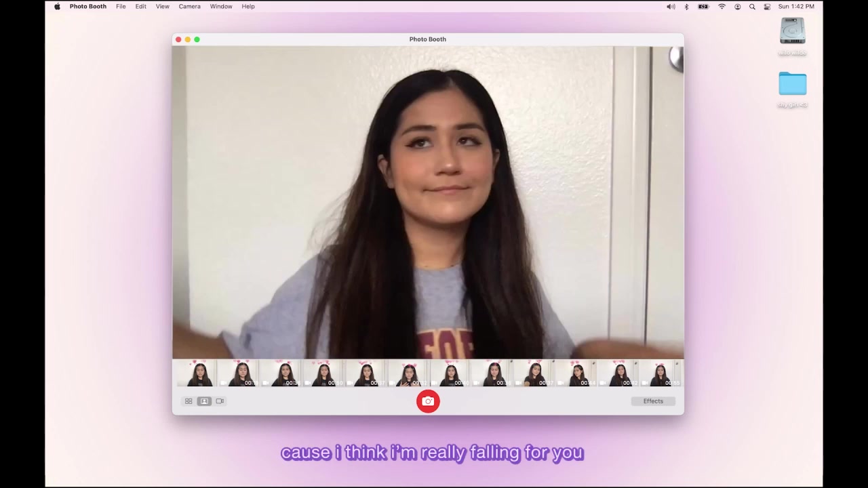The height and width of the screenshot is (488, 868).
Task: Open the Photo Booth application menu
Action: coord(88,6)
